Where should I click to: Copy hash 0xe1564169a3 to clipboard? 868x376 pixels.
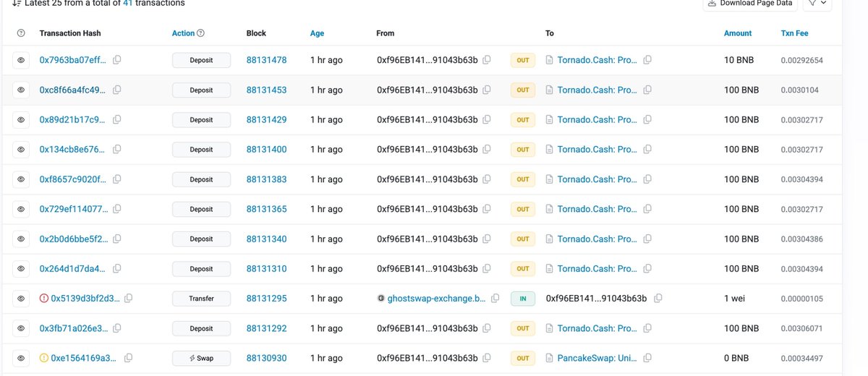(x=128, y=358)
